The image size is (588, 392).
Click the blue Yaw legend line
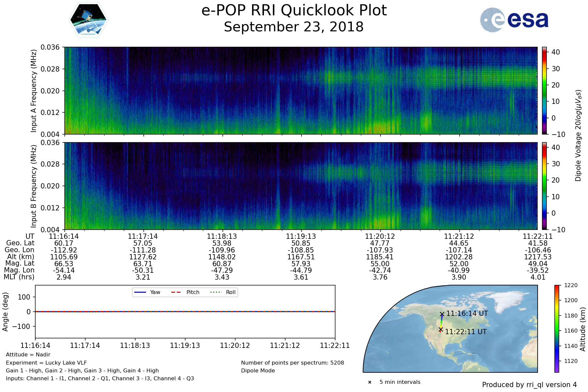tap(140, 292)
